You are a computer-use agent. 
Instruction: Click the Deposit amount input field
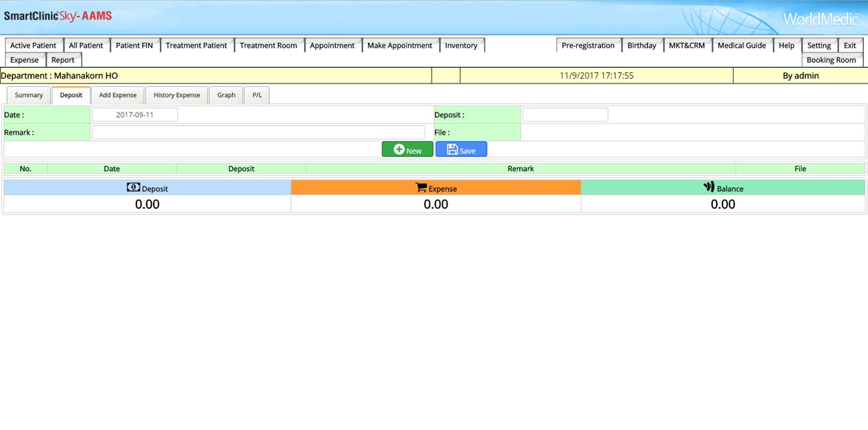click(565, 115)
